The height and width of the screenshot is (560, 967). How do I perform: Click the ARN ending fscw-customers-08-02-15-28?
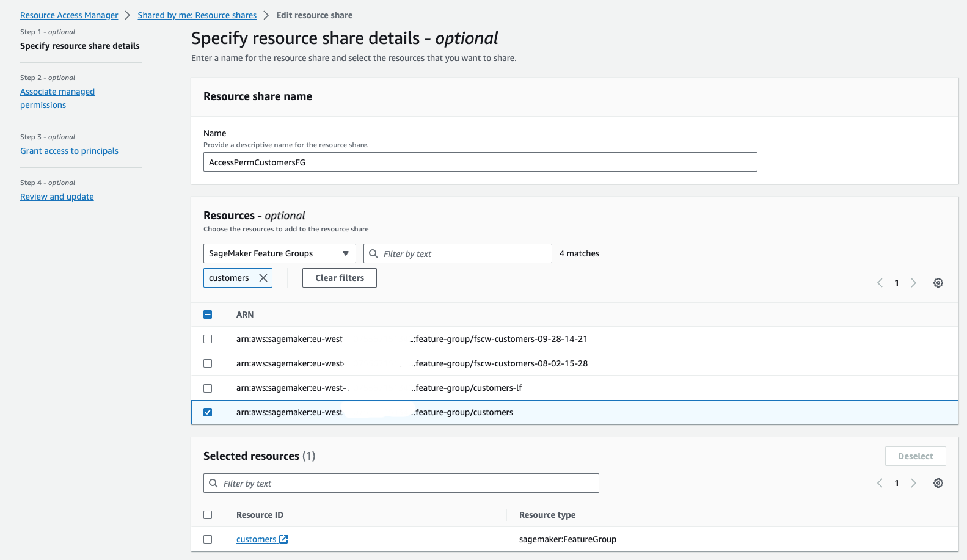pyautogui.click(x=412, y=363)
